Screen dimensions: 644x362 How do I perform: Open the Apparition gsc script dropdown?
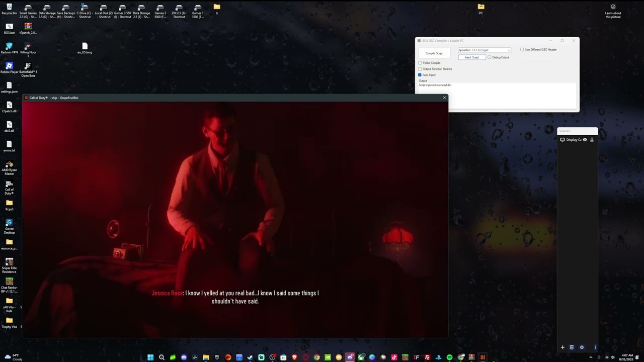(x=485, y=50)
